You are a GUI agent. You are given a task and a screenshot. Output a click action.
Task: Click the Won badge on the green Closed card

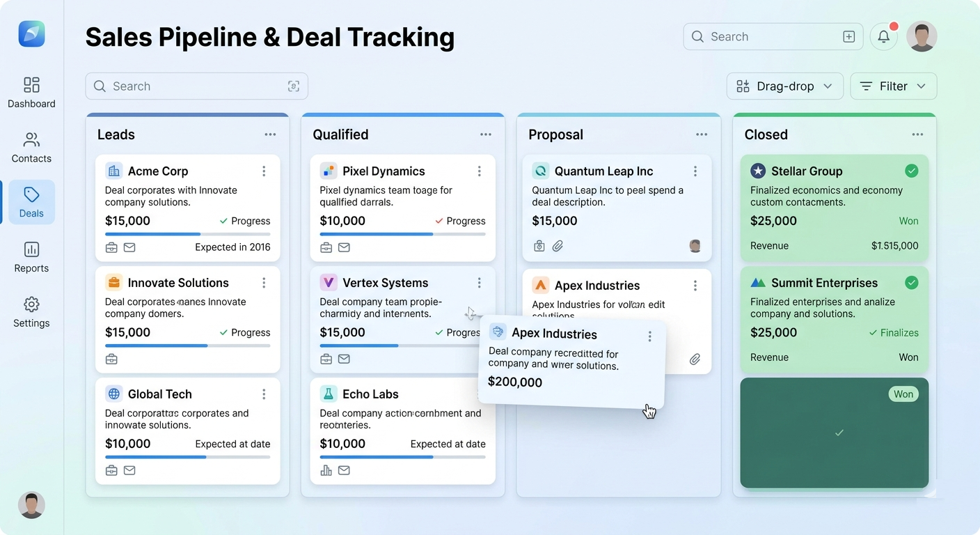click(x=903, y=394)
